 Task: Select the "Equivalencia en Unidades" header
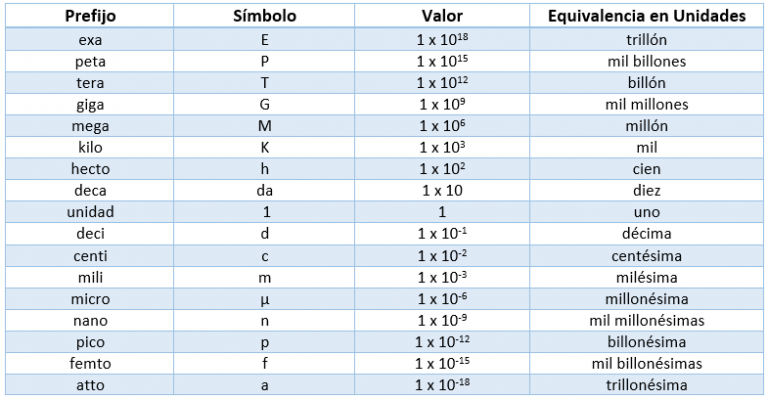click(x=647, y=18)
